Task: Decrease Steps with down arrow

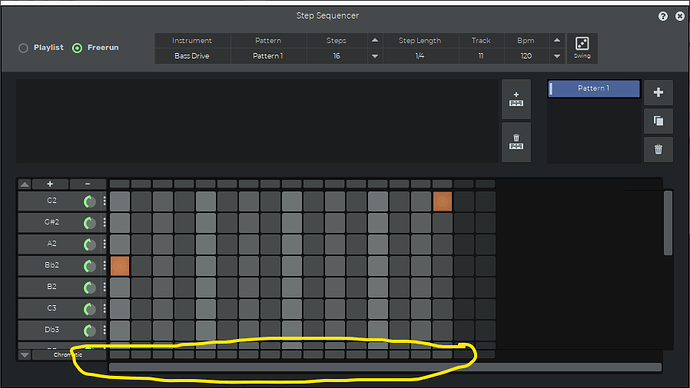Action: (x=375, y=56)
